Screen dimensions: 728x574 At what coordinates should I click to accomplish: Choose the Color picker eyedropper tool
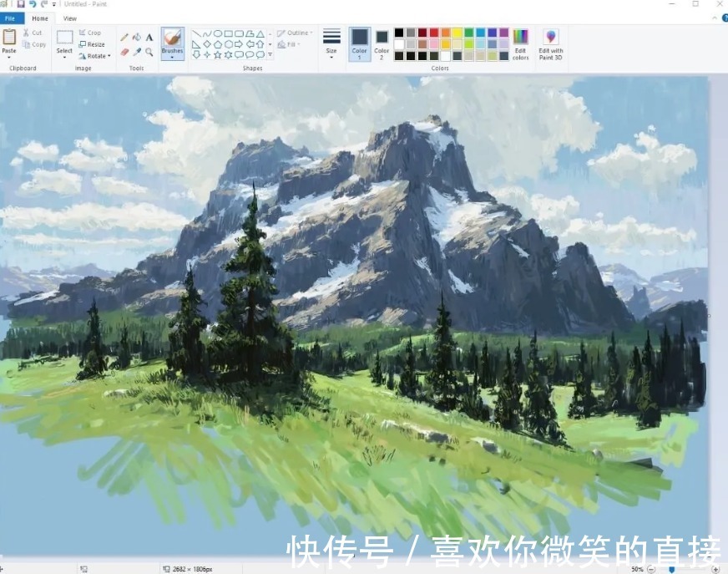pos(136,53)
